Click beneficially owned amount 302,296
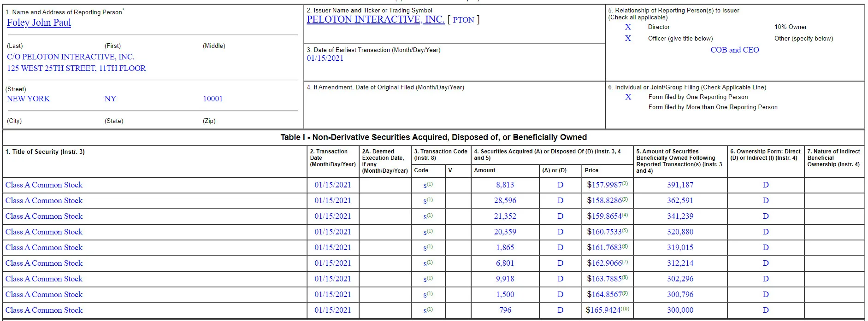The width and height of the screenshot is (868, 321). point(680,279)
